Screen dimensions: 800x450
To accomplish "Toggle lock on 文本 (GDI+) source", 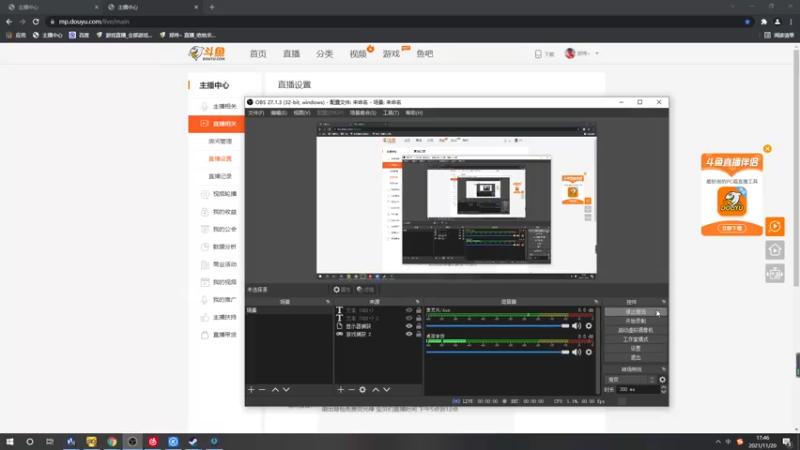I will click(418, 310).
